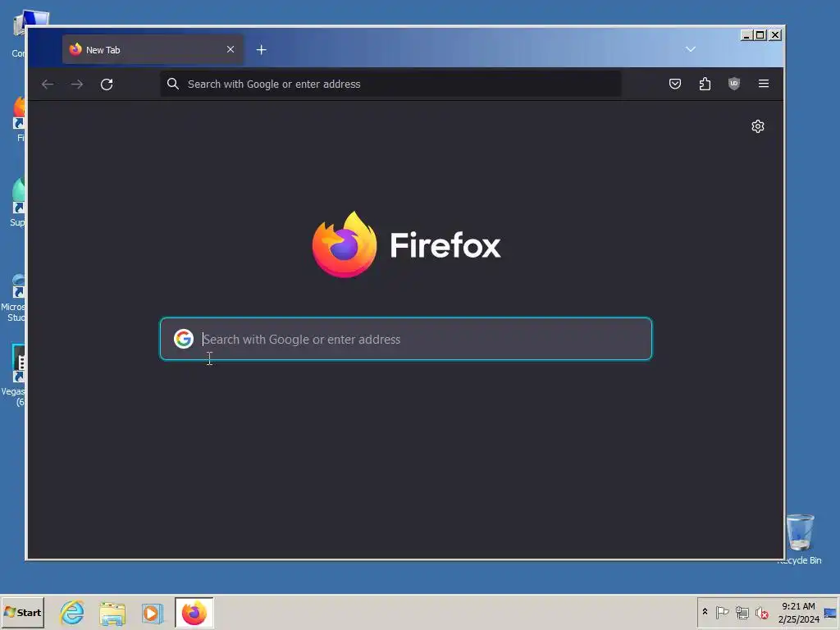The image size is (840, 630).
Task: Launch Internet Explorer from taskbar
Action: (72, 612)
